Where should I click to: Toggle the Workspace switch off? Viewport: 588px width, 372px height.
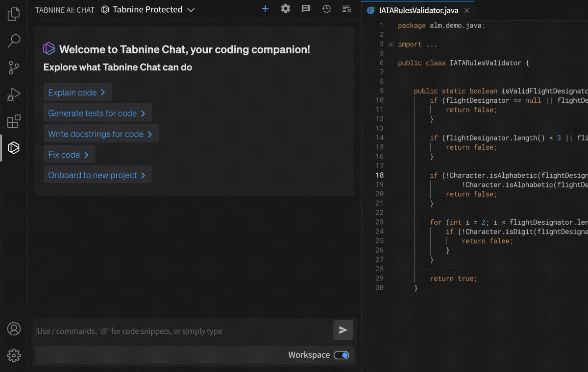342,355
